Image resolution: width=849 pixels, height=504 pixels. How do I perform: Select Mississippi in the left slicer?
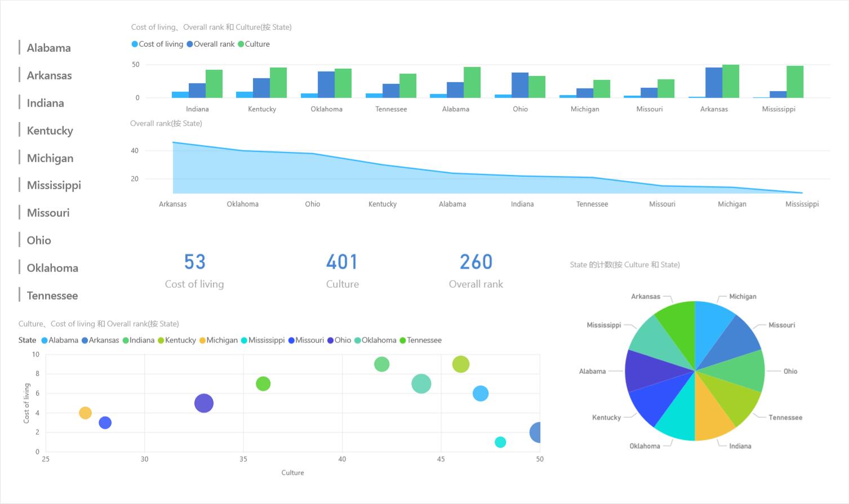click(54, 185)
